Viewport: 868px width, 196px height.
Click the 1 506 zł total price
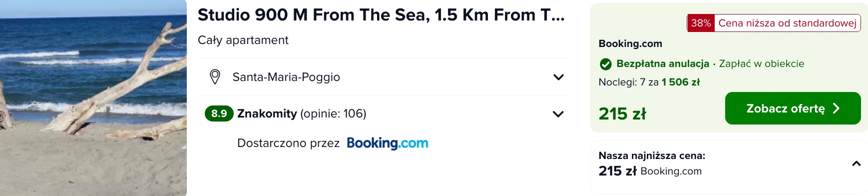coord(681,82)
